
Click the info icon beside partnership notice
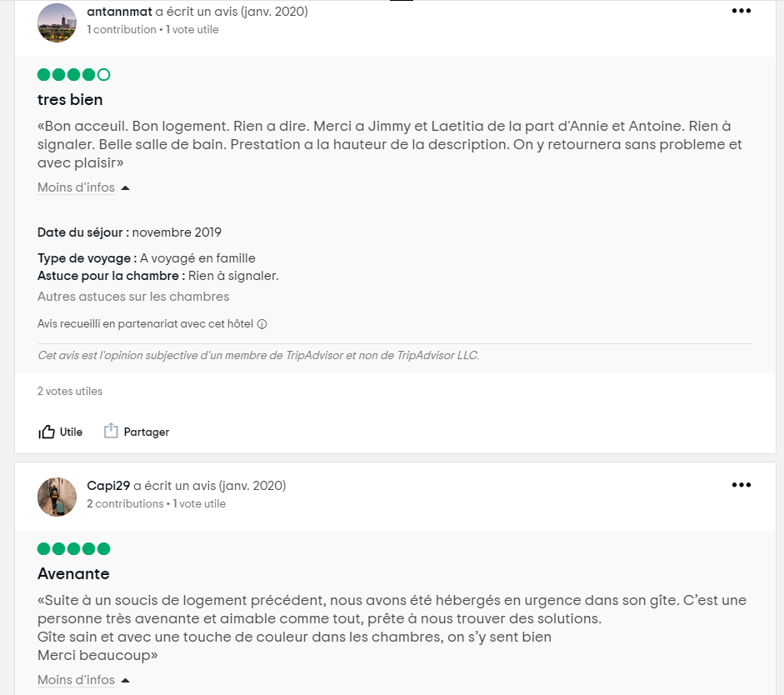pyautogui.click(x=262, y=324)
